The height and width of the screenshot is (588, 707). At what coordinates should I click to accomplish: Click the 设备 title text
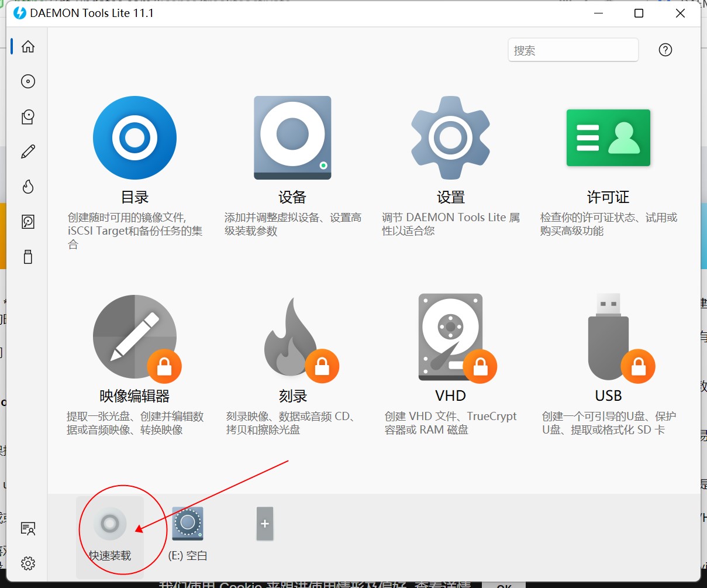[292, 197]
